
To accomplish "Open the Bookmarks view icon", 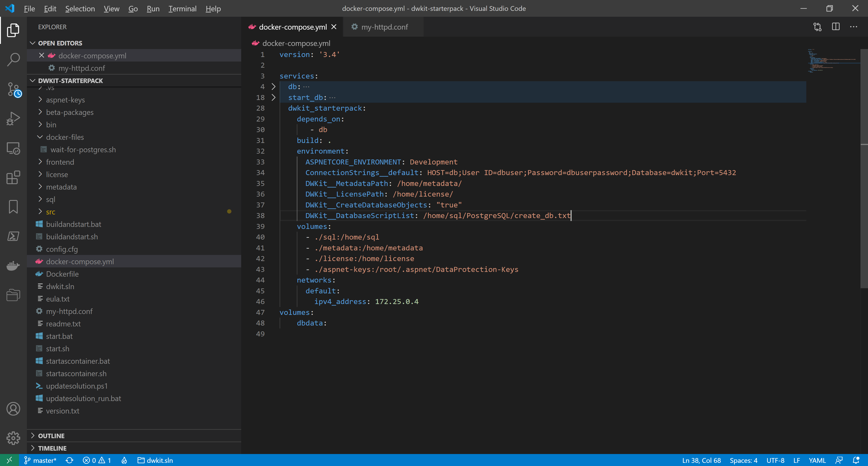I will 13,207.
